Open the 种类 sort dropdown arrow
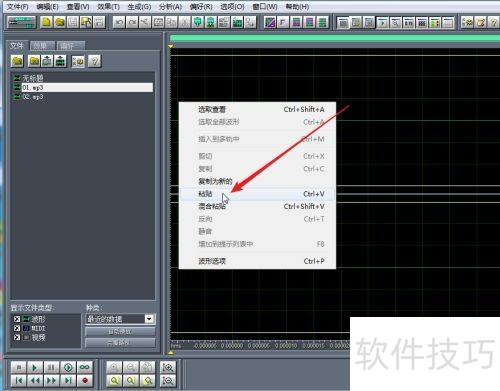The height and width of the screenshot is (391, 500). [x=149, y=319]
